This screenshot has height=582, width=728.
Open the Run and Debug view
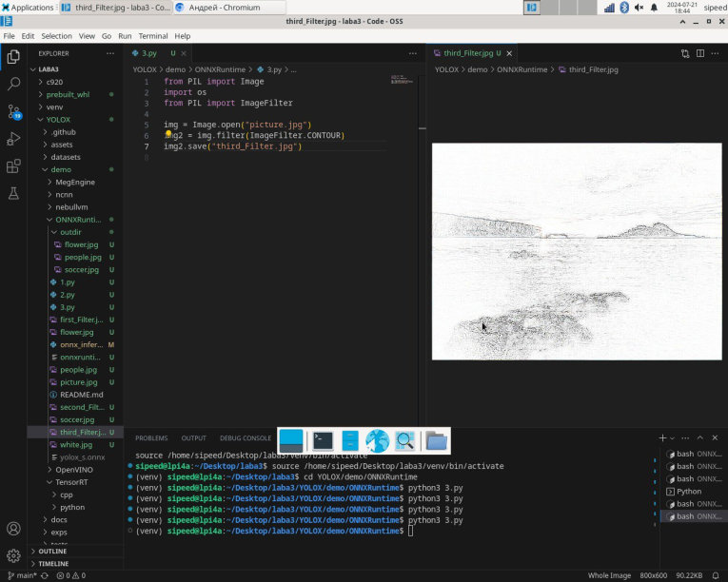[13, 139]
